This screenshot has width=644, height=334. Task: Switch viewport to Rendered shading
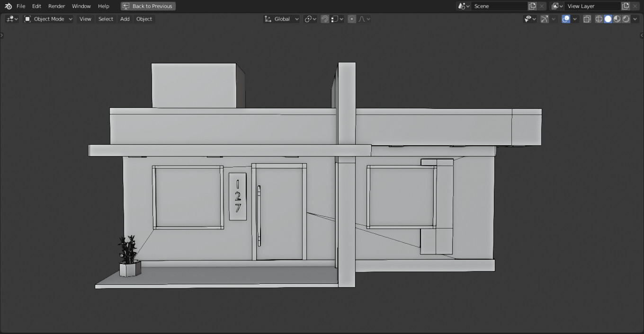pyautogui.click(x=626, y=19)
